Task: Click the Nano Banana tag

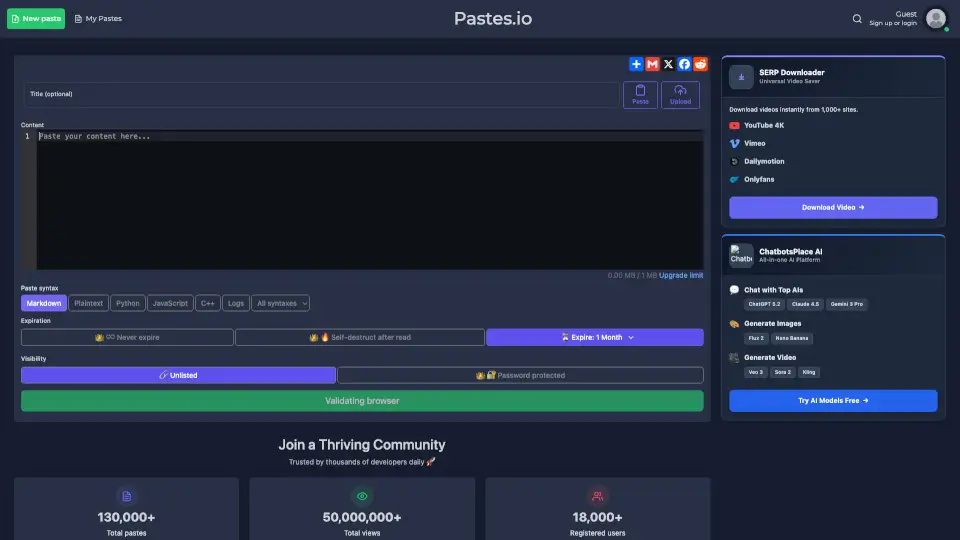Action: (x=792, y=338)
